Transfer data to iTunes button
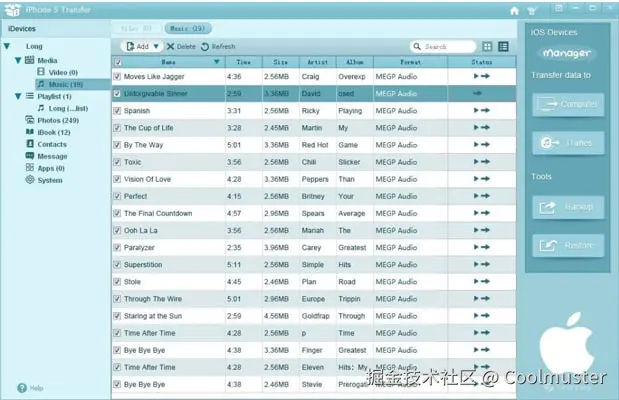The width and height of the screenshot is (619, 400). 568,143
